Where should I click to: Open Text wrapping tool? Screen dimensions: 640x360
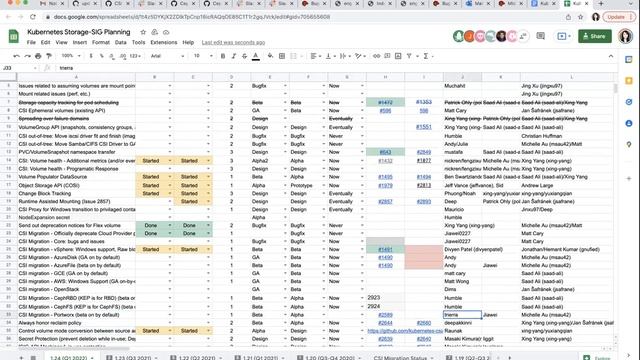(x=343, y=56)
